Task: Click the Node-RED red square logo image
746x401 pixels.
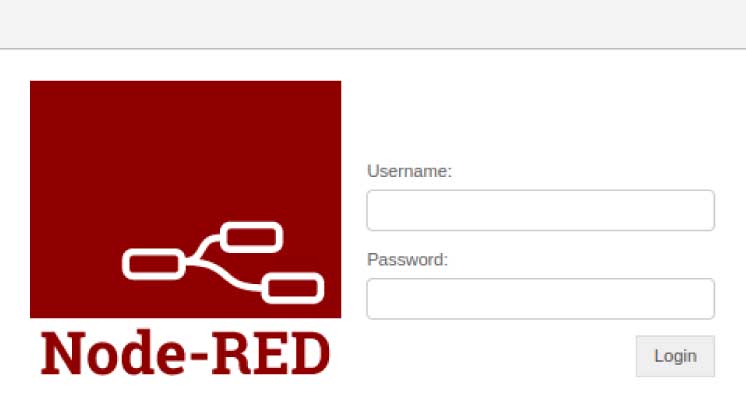Action: 186,199
